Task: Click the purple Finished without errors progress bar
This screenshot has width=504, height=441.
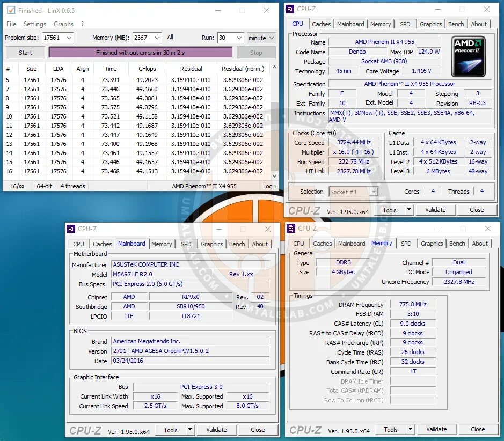Action: [141, 53]
